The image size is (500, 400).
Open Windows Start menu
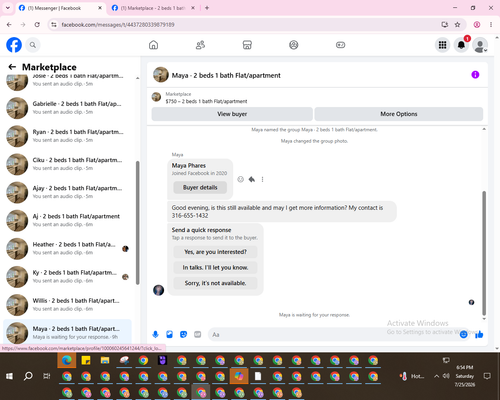click(x=9, y=376)
